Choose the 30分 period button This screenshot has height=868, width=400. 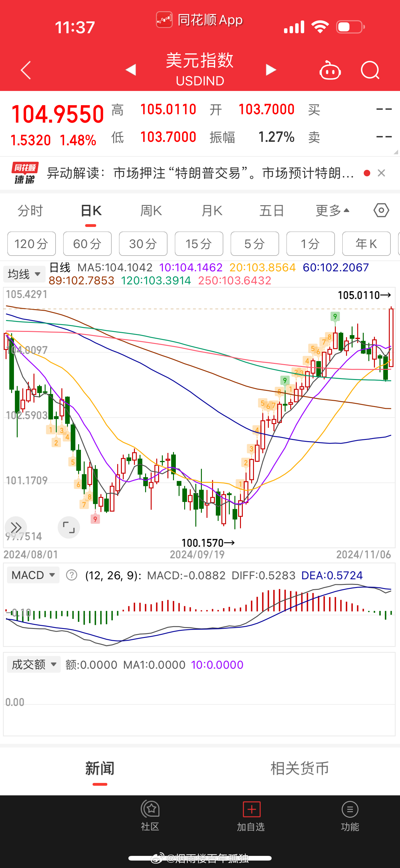[x=143, y=244]
